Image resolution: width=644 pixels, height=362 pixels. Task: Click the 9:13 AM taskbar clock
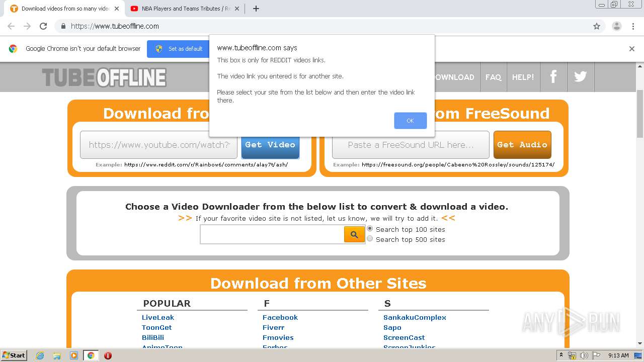618,355
